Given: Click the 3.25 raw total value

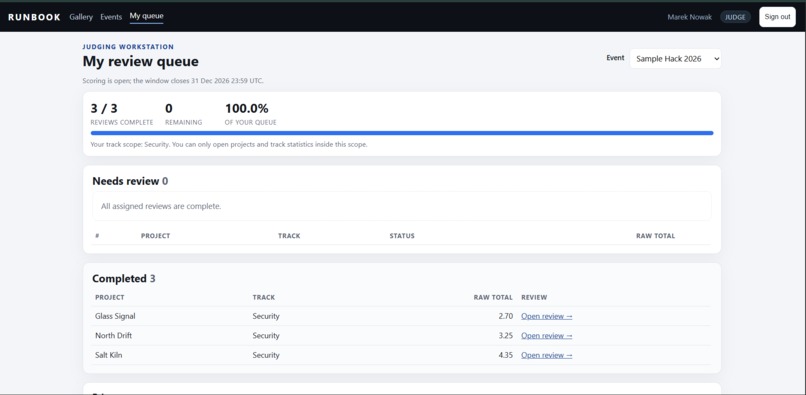Looking at the screenshot, I should pyautogui.click(x=505, y=336).
